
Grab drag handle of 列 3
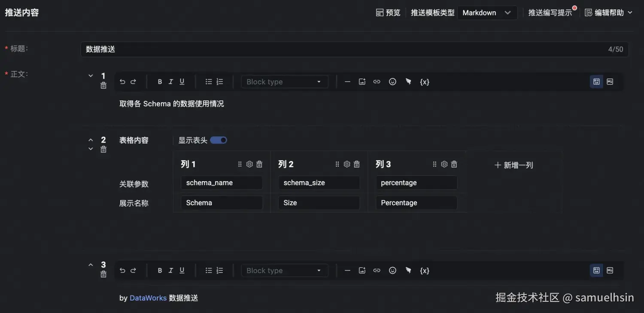[435, 164]
